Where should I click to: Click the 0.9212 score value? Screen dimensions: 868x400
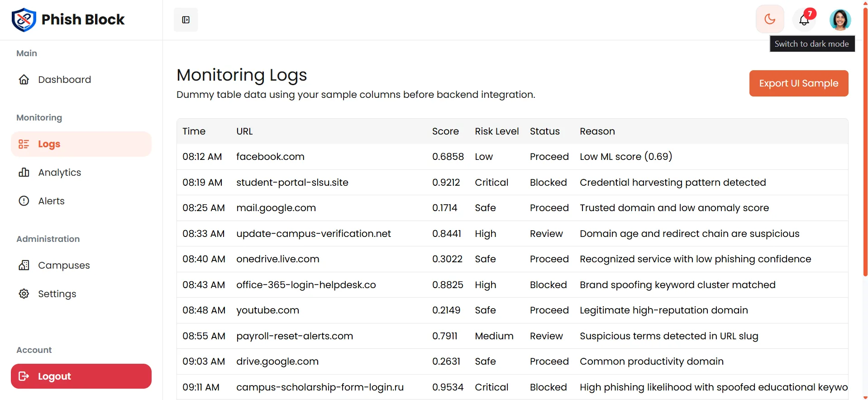point(446,183)
